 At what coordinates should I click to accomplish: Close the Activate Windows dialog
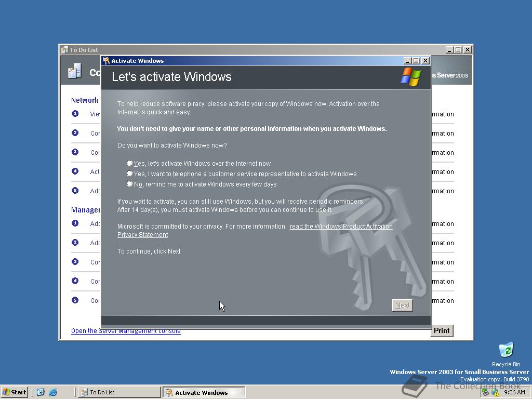pyautogui.click(x=425, y=61)
